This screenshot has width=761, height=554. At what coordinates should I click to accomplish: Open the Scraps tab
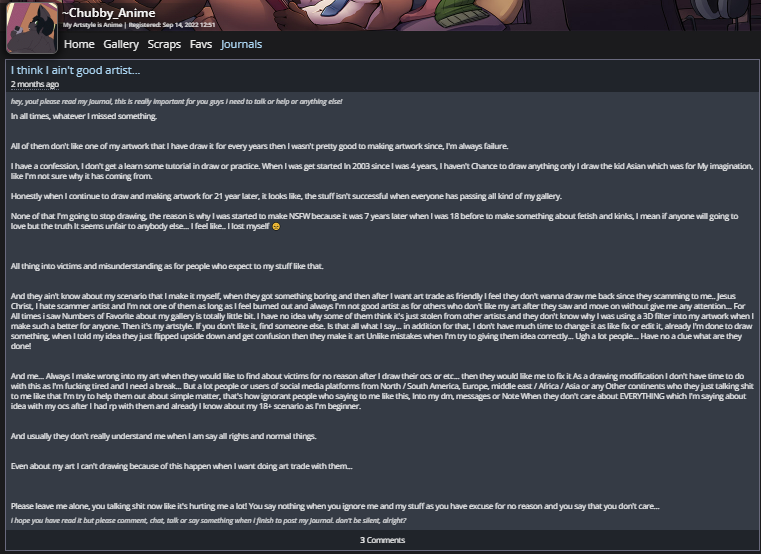click(164, 44)
